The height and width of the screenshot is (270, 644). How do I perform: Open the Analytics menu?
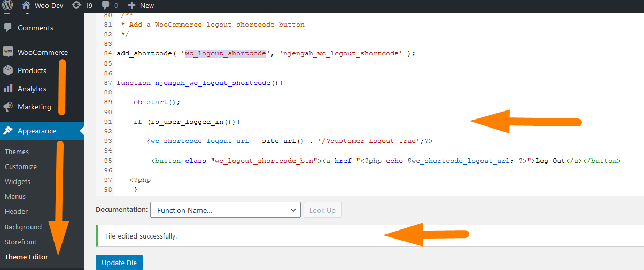32,89
